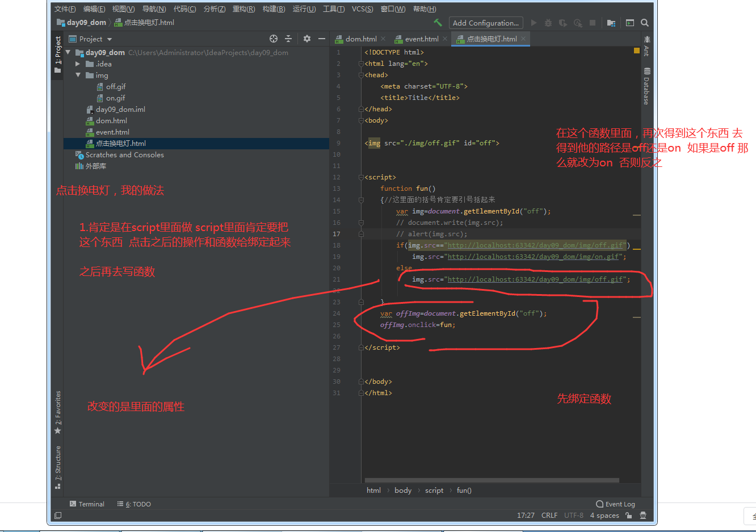
Task: Collapse the img folder
Action: pos(78,75)
